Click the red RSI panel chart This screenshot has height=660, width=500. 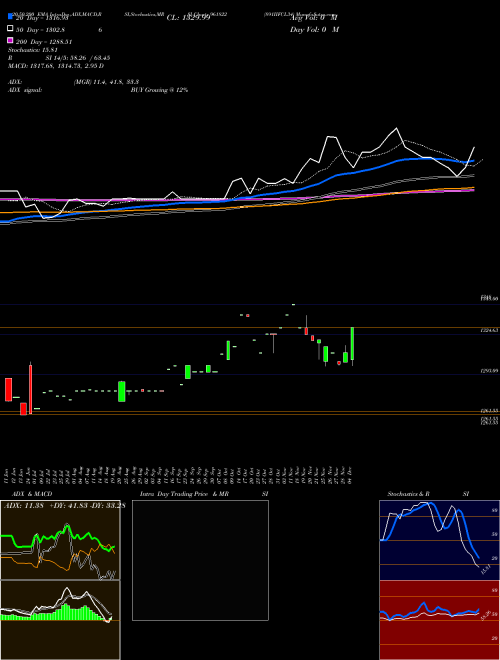click(x=439, y=620)
